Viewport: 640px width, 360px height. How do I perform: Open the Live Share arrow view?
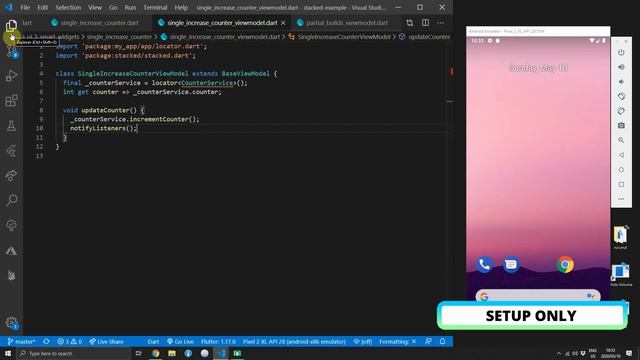[x=11, y=176]
